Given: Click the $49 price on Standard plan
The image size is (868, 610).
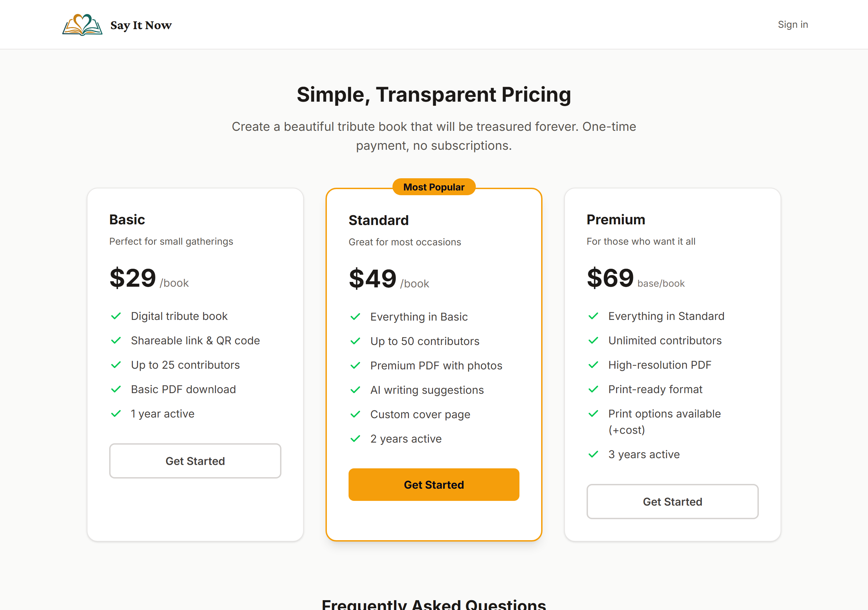Looking at the screenshot, I should click(x=372, y=279).
